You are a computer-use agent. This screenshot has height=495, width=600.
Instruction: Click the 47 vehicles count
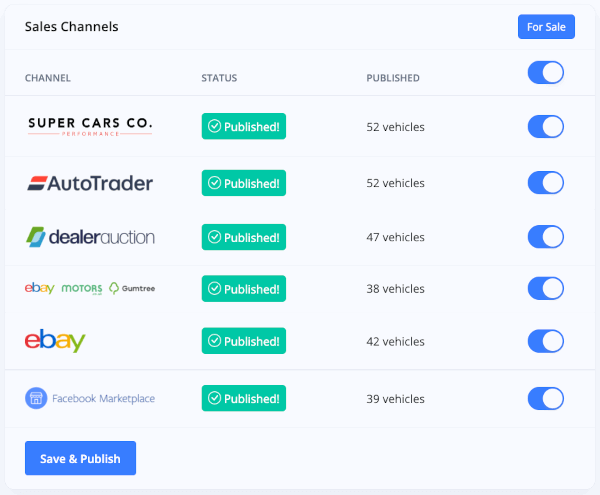pos(395,237)
